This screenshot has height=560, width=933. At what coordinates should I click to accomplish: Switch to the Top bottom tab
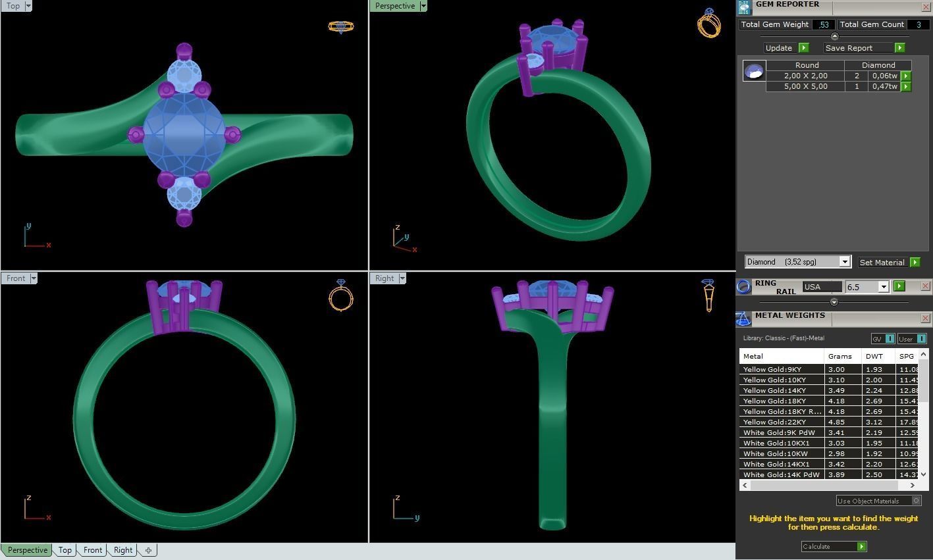coord(65,550)
